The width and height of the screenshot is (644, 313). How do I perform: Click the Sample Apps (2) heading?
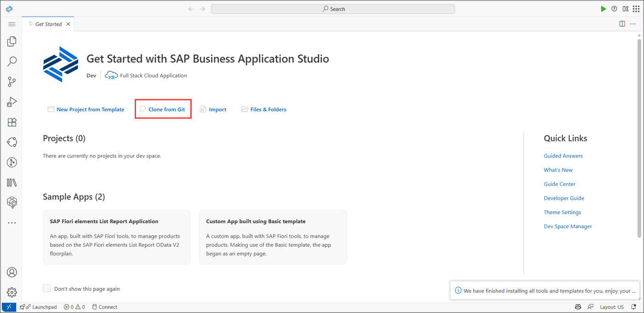(x=74, y=197)
